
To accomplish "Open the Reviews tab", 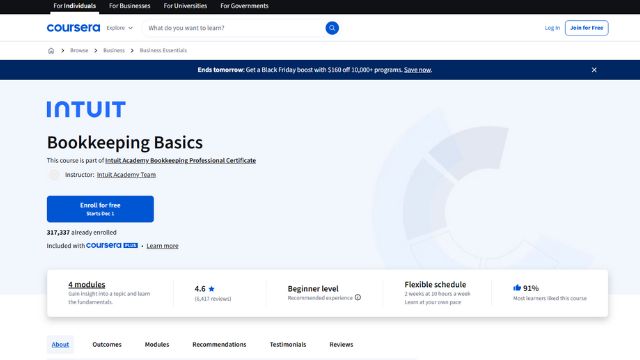I will click(x=341, y=344).
